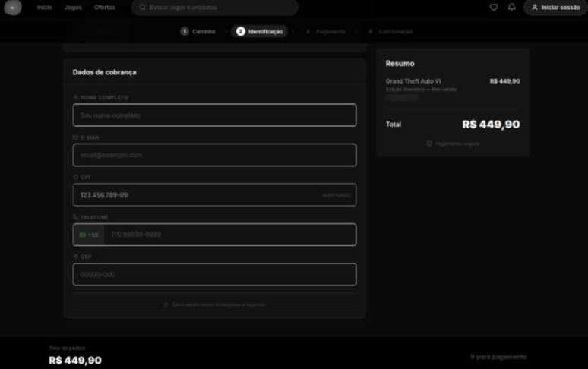Open the Ofertas menu item

(105, 8)
